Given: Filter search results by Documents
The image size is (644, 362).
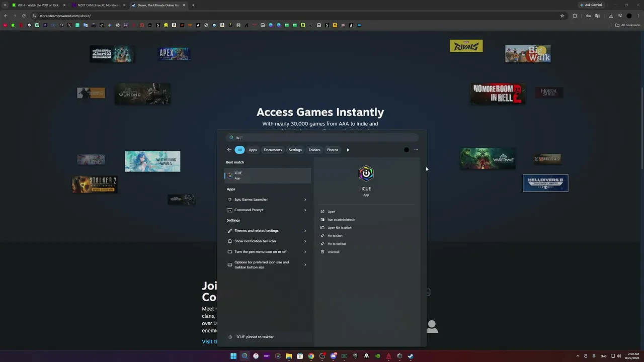Looking at the screenshot, I should (x=273, y=150).
